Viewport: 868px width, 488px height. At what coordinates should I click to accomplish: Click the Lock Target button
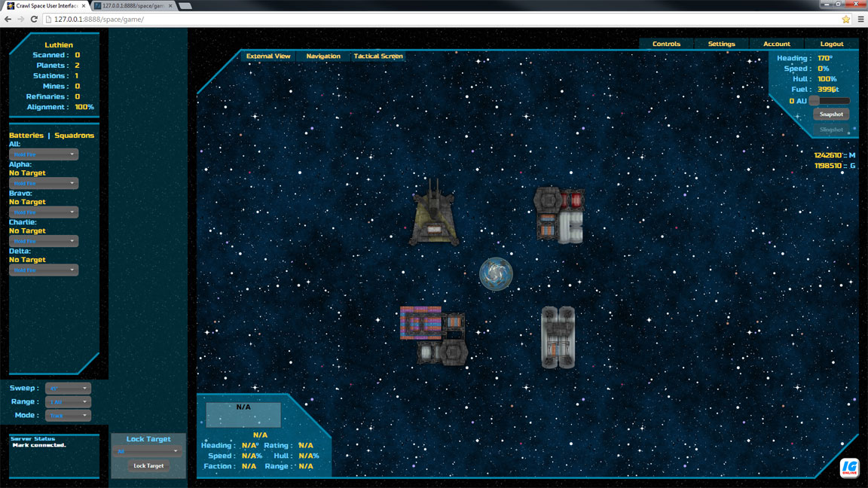pos(148,466)
